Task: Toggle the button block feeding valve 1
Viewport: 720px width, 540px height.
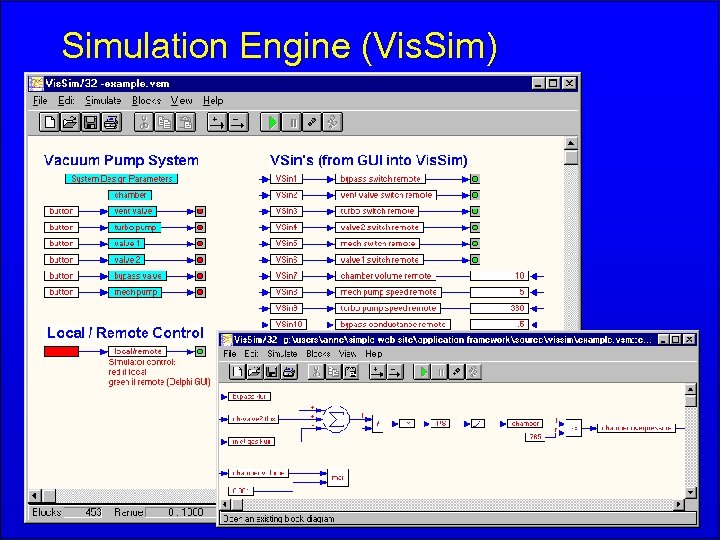Action: [x=61, y=243]
